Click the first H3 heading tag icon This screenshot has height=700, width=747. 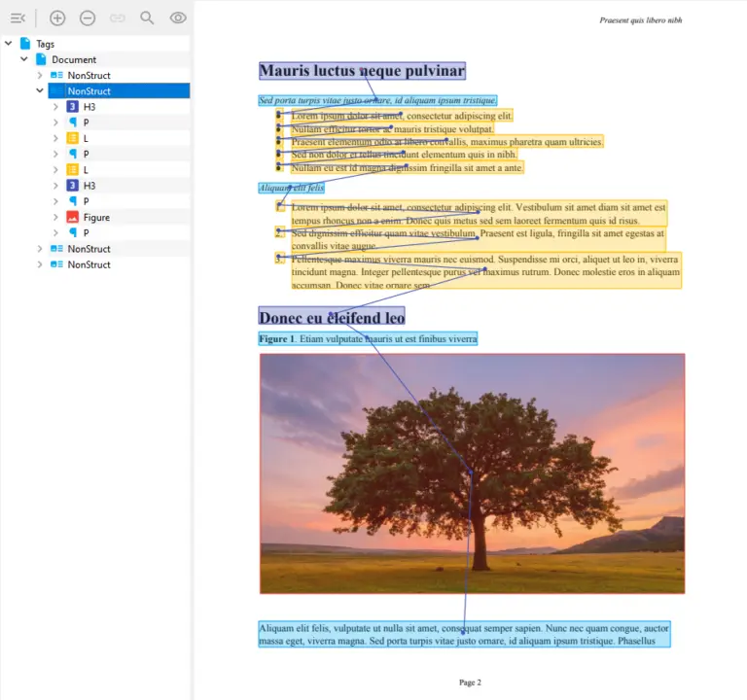72,107
